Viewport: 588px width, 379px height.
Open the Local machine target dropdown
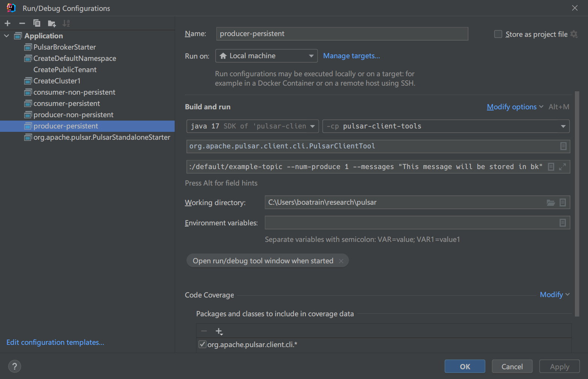tap(311, 56)
